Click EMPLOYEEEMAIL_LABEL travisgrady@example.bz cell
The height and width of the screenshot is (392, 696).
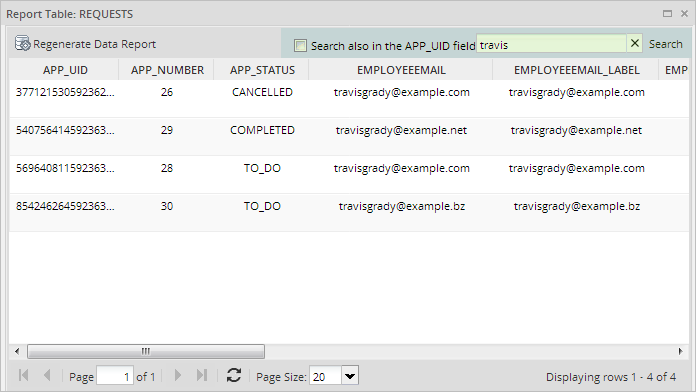(576, 206)
